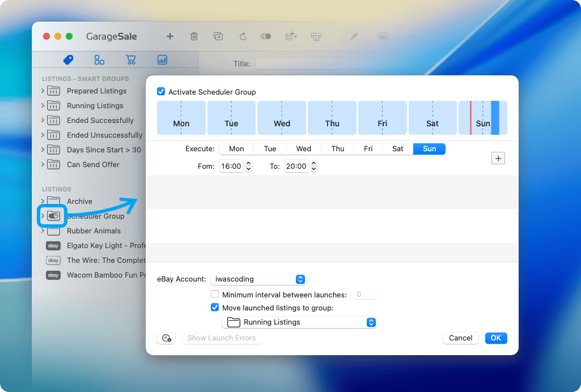Select Thu in the Execute day selector

coord(338,149)
